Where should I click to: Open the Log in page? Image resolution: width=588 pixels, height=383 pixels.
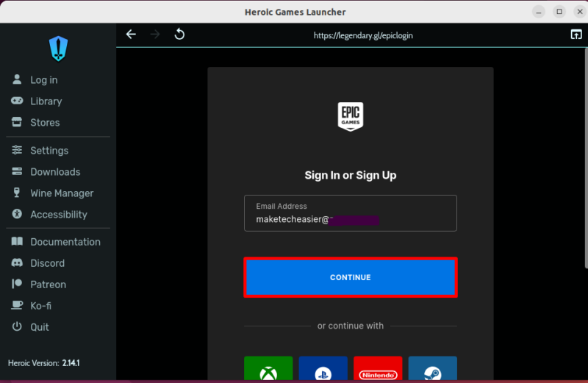pyautogui.click(x=44, y=80)
